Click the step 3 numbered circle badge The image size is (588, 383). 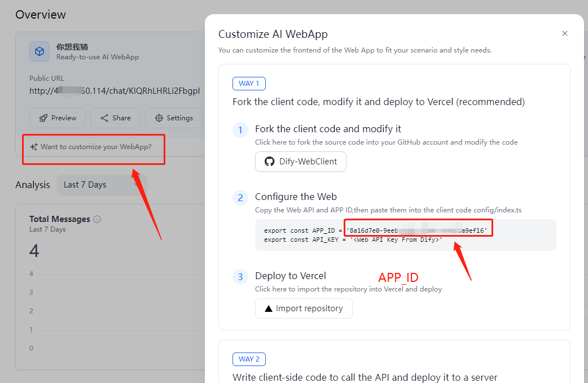(240, 276)
